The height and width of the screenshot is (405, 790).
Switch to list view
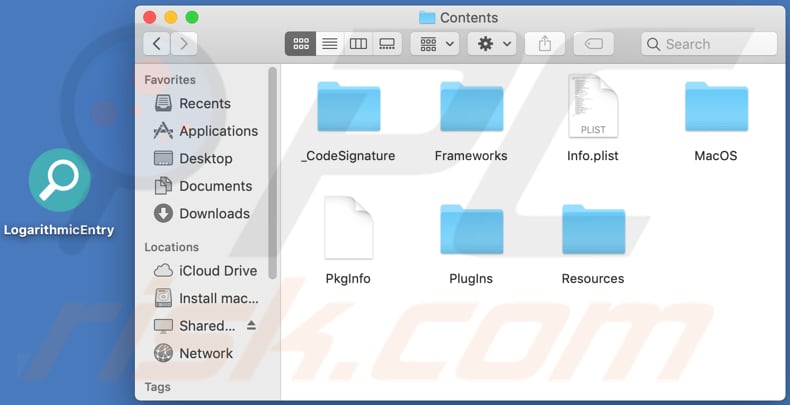(330, 44)
